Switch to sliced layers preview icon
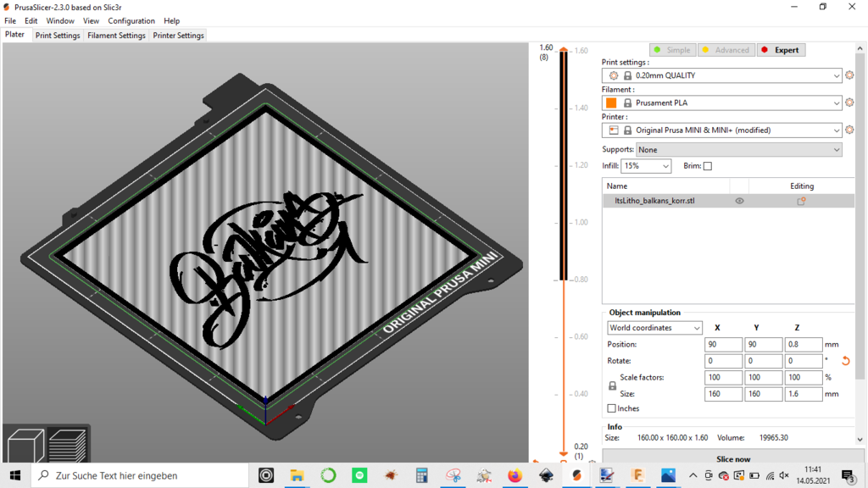 pyautogui.click(x=68, y=446)
